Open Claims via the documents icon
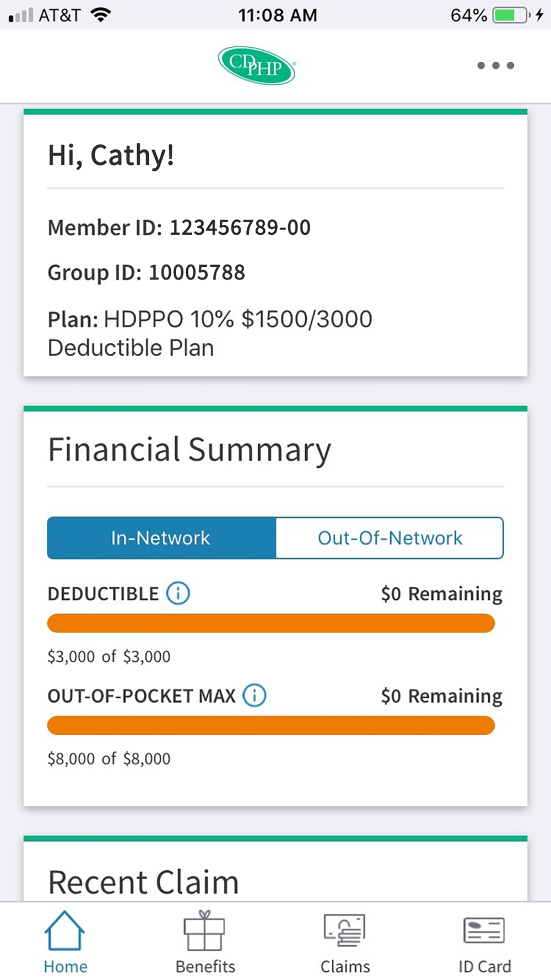551x980 pixels. (x=345, y=931)
